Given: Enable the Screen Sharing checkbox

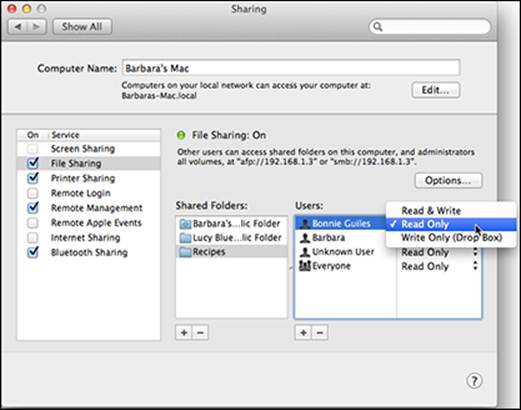Looking at the screenshot, I should coord(33,149).
